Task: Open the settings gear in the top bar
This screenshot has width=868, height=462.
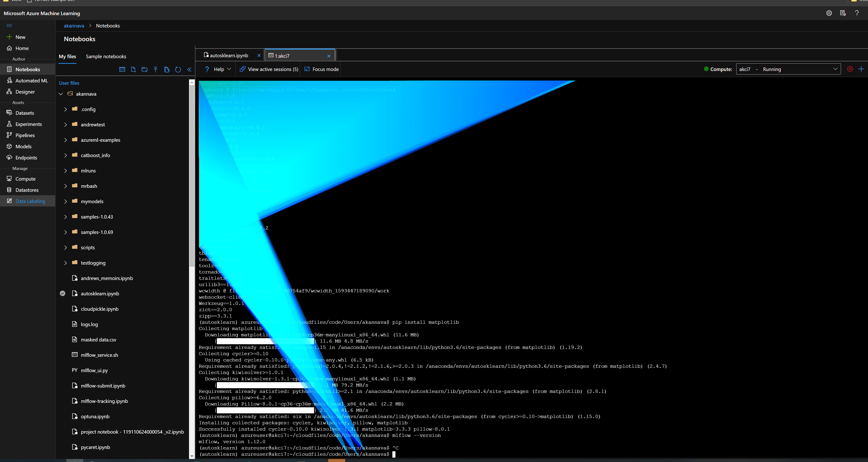Action: pyautogui.click(x=829, y=13)
